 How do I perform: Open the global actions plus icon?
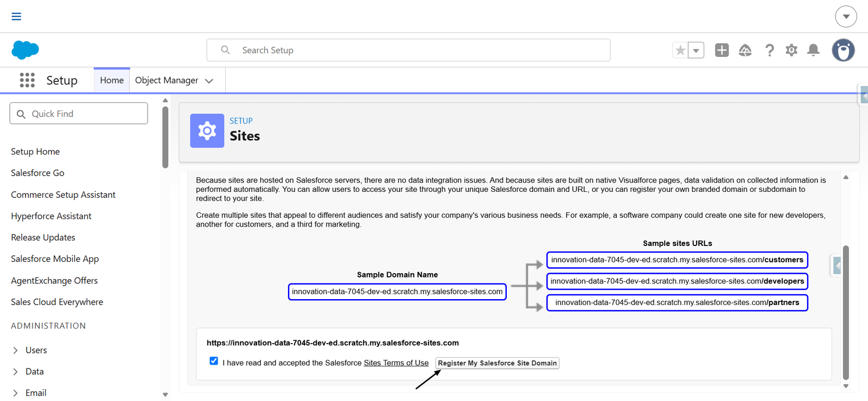(x=722, y=50)
